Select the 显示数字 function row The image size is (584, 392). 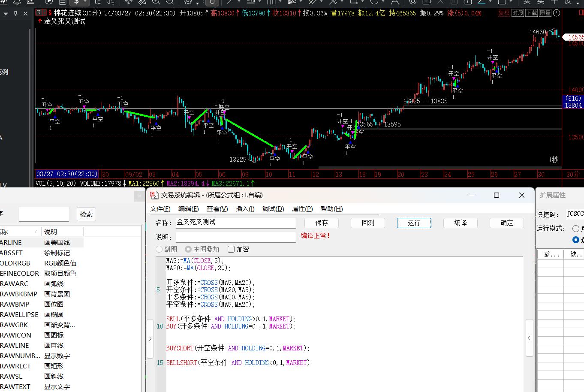42,356
